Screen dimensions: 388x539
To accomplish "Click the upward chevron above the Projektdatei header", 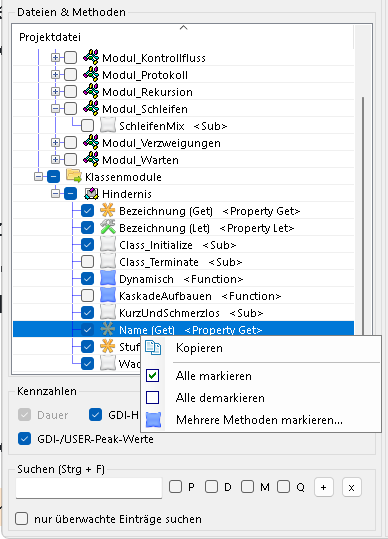I will 184,28.
